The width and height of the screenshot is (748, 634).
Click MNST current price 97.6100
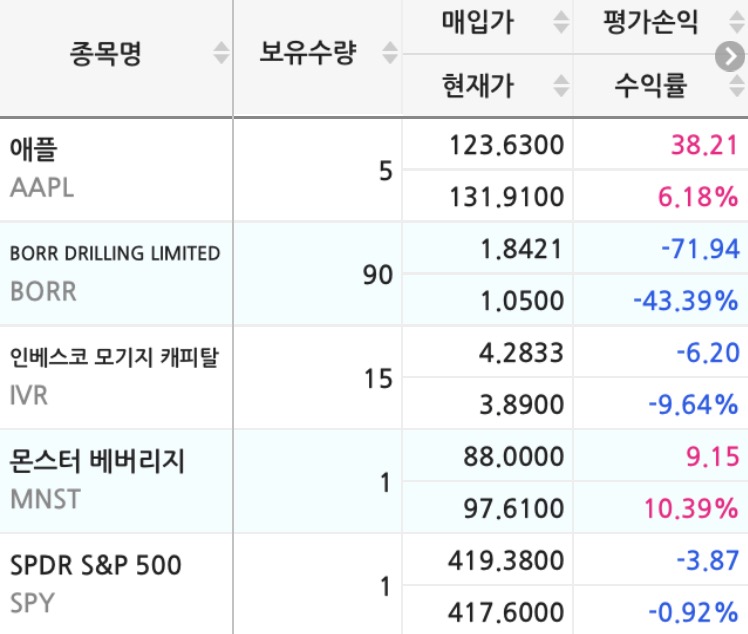pyautogui.click(x=514, y=509)
